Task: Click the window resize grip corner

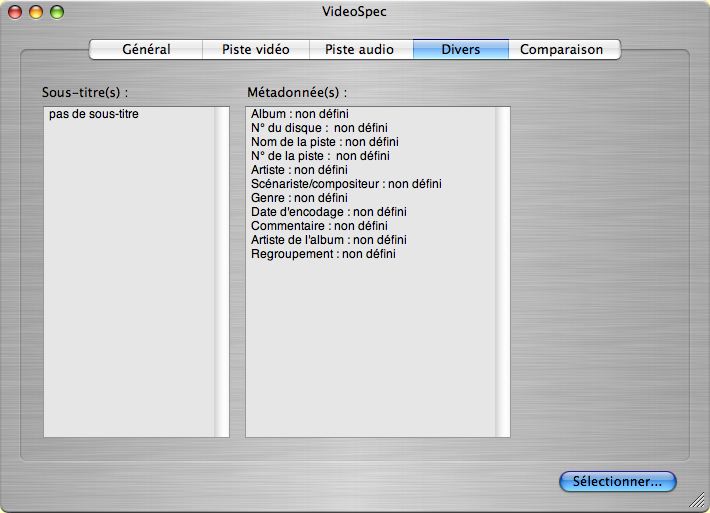Action: [x=696, y=499]
